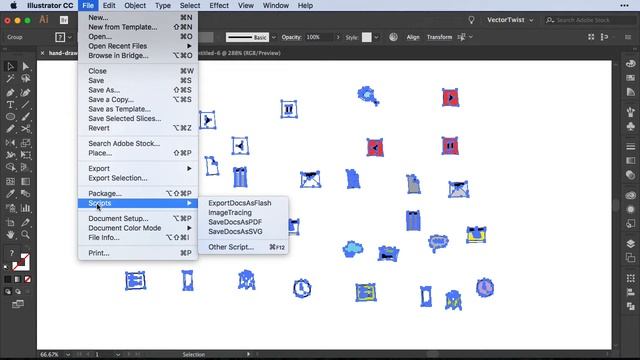640x360 pixels.
Task: Select the Free Transform tool
Action: [x=25, y=155]
